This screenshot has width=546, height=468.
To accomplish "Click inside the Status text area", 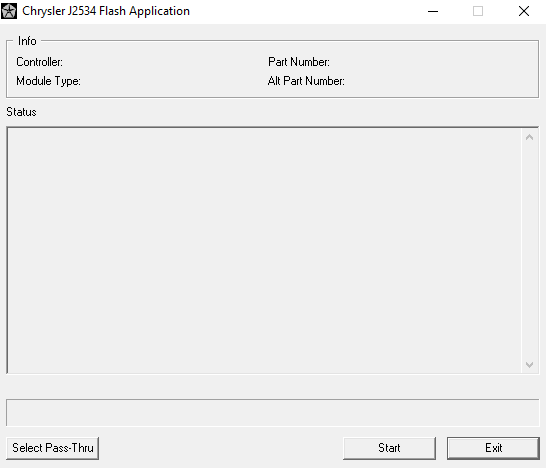I will [264, 250].
